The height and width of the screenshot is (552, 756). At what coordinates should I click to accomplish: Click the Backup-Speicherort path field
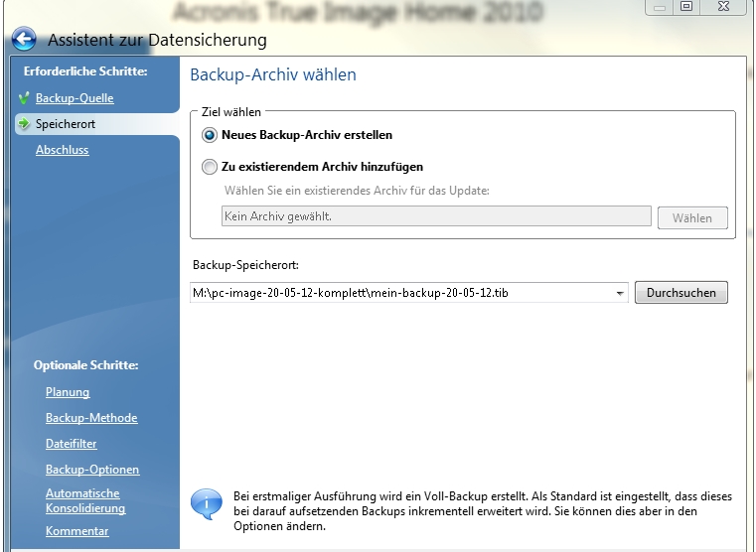click(x=409, y=293)
